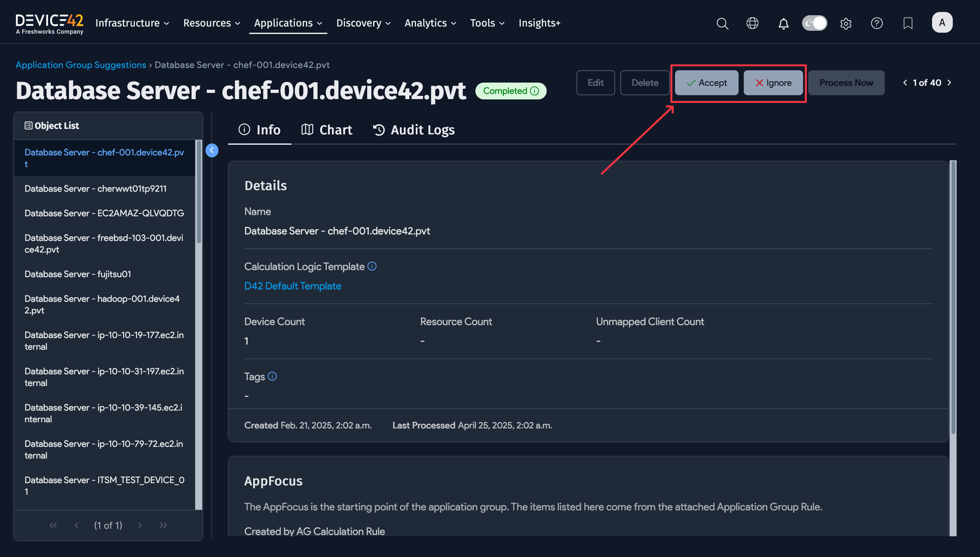Click the notifications bell icon
Image resolution: width=980 pixels, height=557 pixels.
[x=783, y=23]
